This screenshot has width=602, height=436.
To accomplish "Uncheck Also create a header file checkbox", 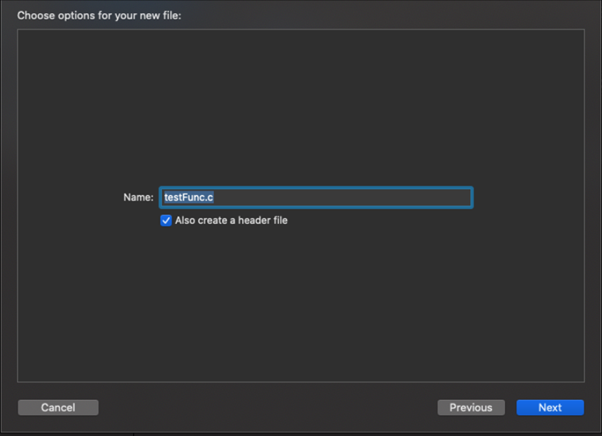I will [166, 220].
